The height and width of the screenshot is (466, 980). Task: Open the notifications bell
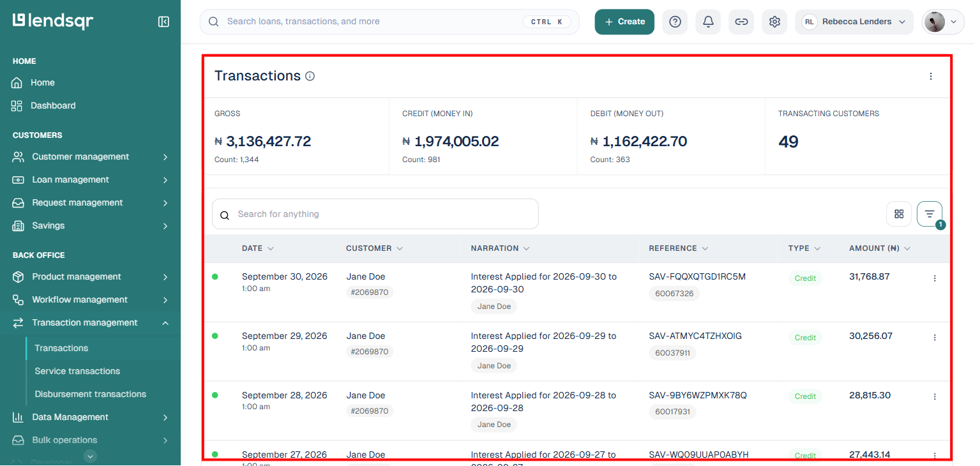click(708, 22)
